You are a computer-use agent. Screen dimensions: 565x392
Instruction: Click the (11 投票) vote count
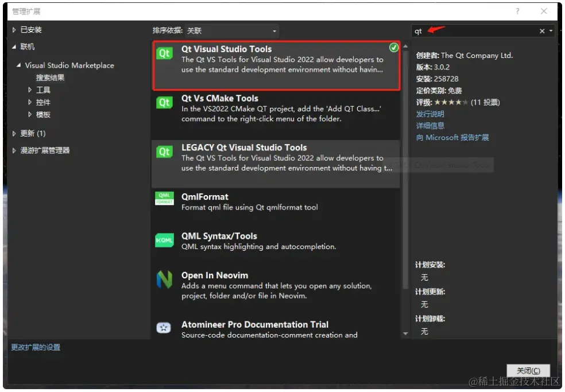[485, 102]
